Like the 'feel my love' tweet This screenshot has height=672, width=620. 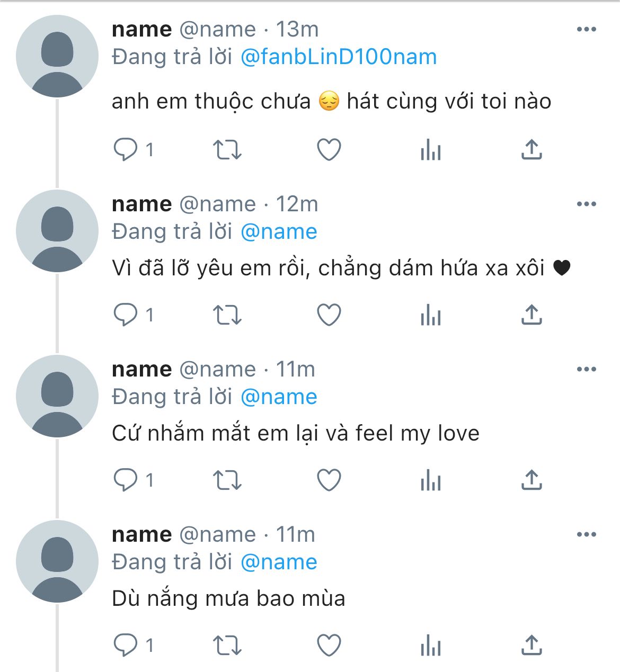(329, 480)
